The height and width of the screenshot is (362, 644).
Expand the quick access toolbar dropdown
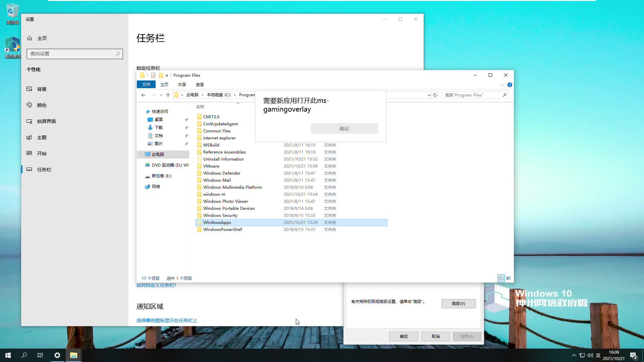(x=167, y=76)
